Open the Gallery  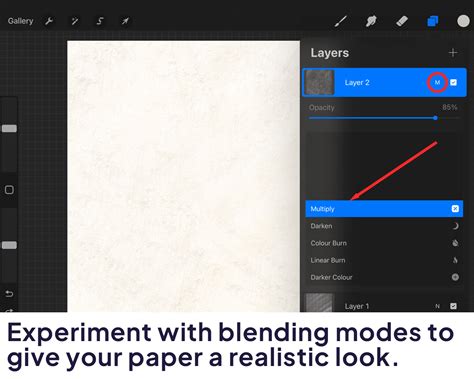click(20, 21)
